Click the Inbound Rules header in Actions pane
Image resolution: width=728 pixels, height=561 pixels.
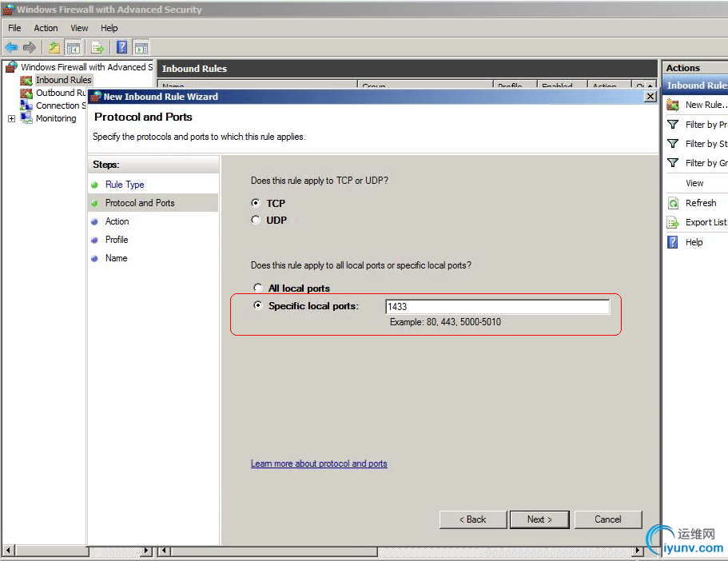point(696,86)
